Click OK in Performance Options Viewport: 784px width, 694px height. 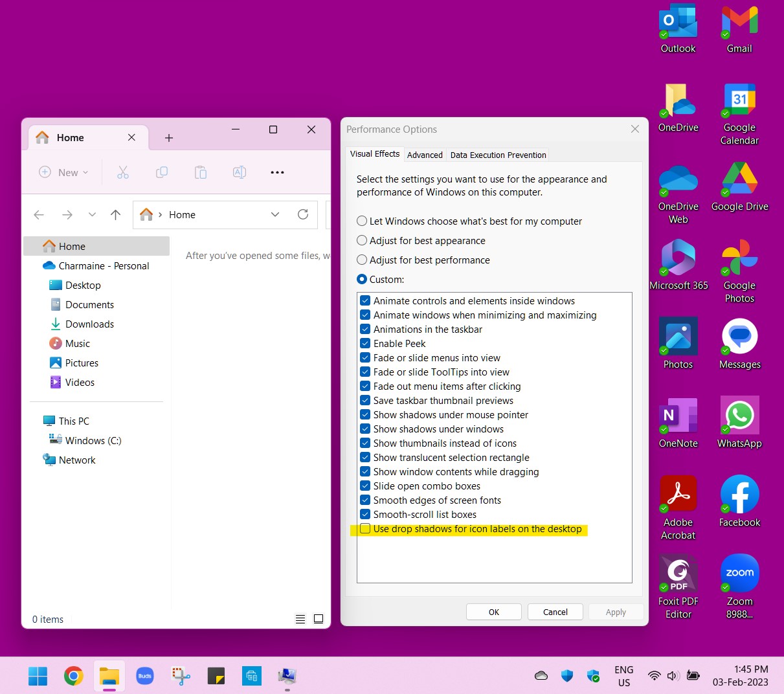click(494, 612)
